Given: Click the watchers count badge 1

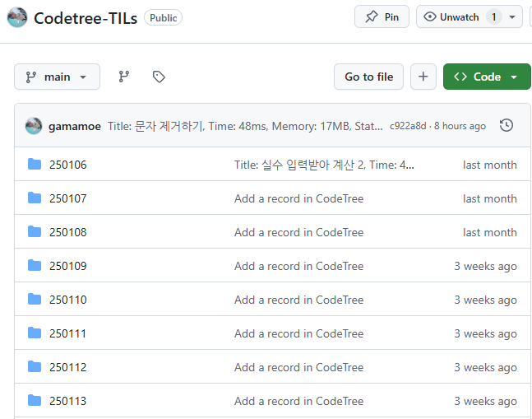Looking at the screenshot, I should coord(493,16).
